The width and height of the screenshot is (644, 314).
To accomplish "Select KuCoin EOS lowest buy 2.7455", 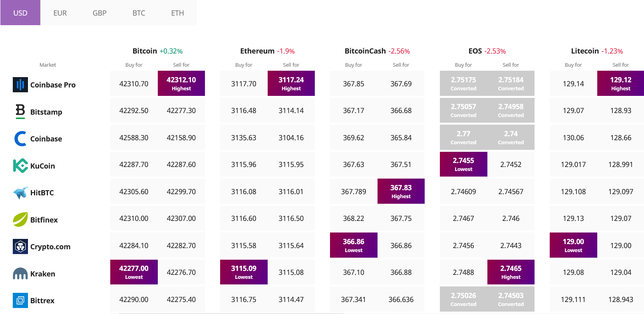I will [463, 164].
